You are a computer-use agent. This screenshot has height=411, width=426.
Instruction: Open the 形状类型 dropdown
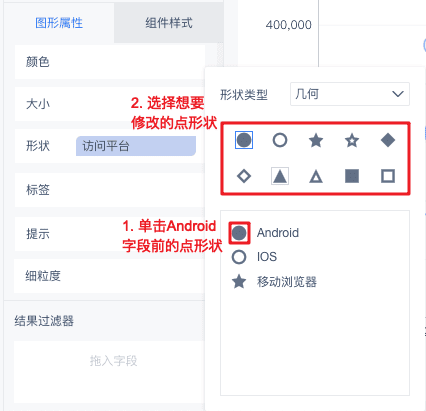pos(350,94)
